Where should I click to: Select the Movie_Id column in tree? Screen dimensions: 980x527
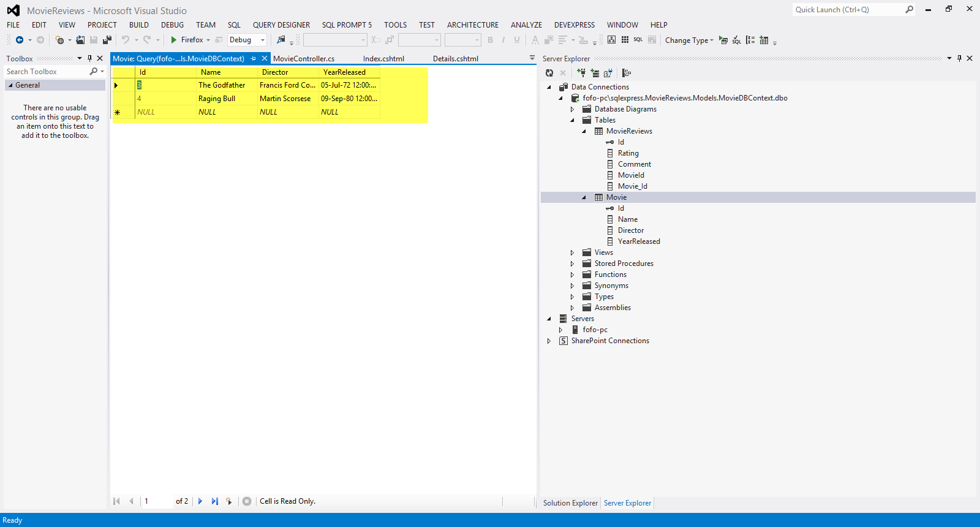(x=632, y=186)
